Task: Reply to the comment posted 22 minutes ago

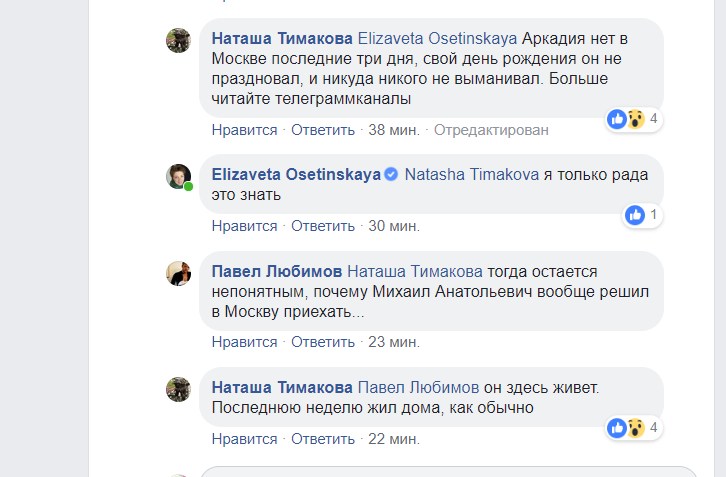Action: (322, 439)
